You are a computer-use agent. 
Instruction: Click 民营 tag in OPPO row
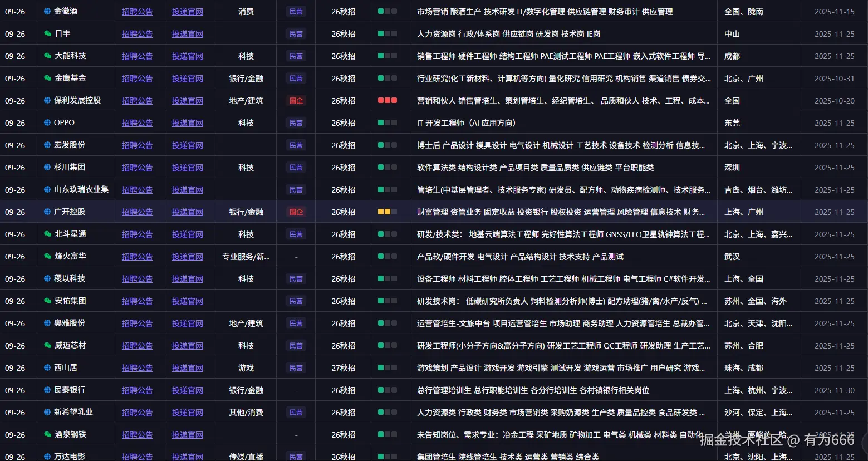(x=296, y=123)
